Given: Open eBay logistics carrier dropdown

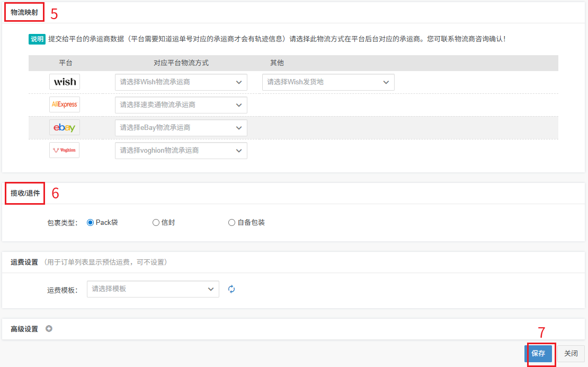Looking at the screenshot, I should [181, 128].
